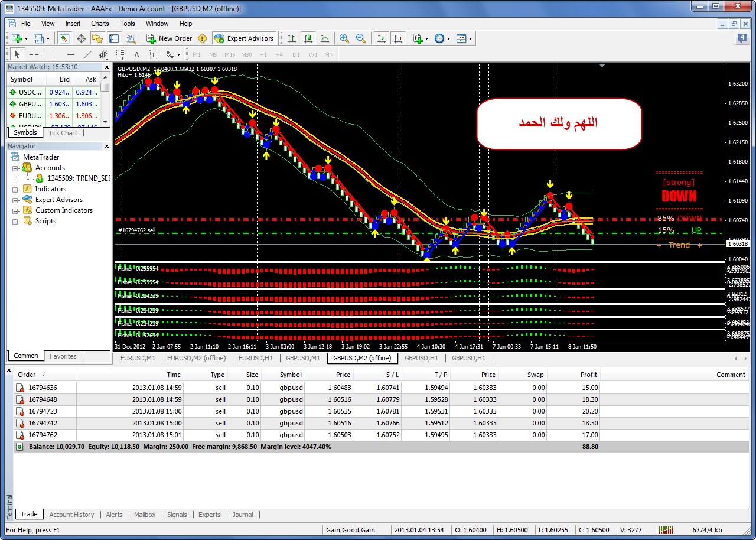Close the Navigator panel
This screenshot has width=756, height=540.
coord(106,146)
